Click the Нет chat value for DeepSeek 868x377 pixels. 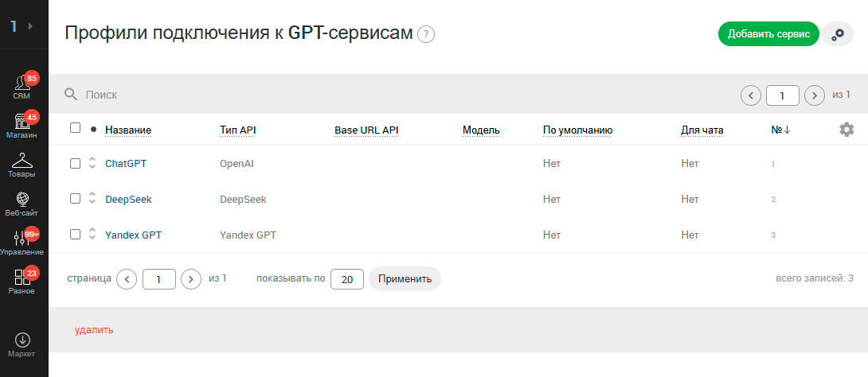tap(690, 200)
